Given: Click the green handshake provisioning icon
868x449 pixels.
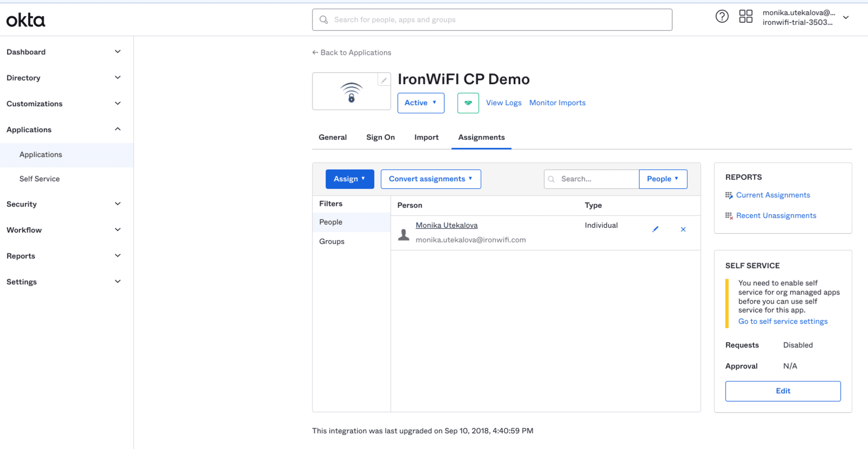Looking at the screenshot, I should click(x=468, y=103).
